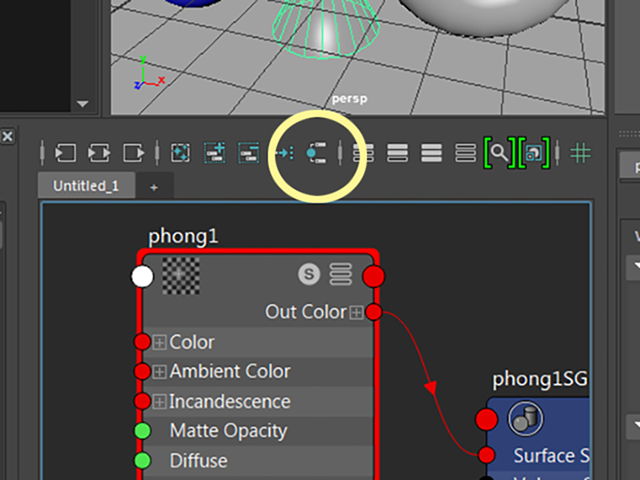Click Input and Output Connections icon
Viewport: 640px width, 480px height.
pyautogui.click(x=99, y=153)
